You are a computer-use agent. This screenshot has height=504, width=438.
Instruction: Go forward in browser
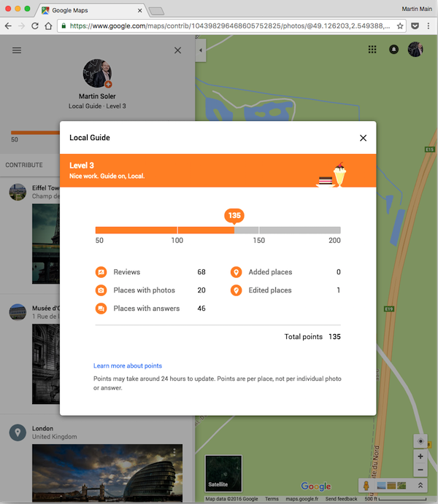click(x=22, y=26)
